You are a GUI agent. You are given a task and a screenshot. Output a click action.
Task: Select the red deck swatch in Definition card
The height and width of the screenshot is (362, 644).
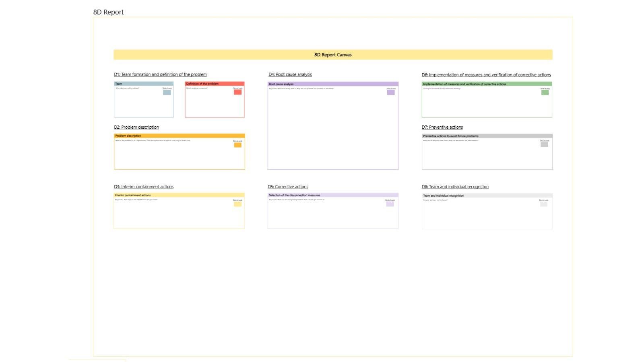click(237, 92)
